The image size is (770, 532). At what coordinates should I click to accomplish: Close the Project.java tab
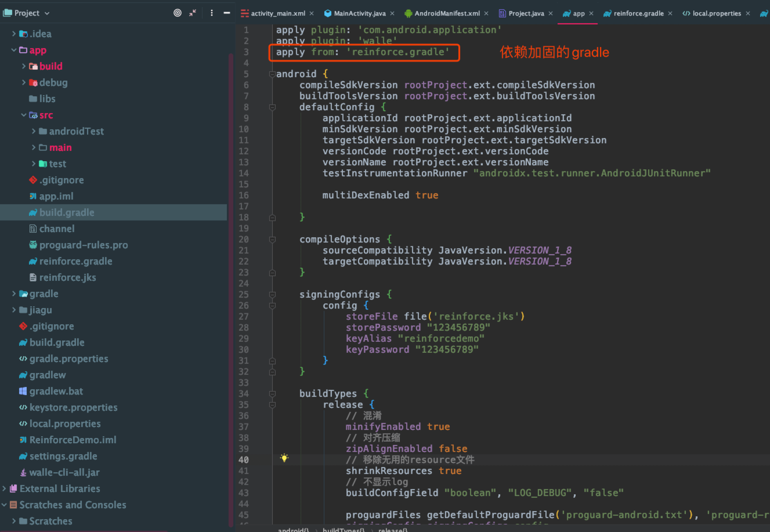pyautogui.click(x=551, y=13)
